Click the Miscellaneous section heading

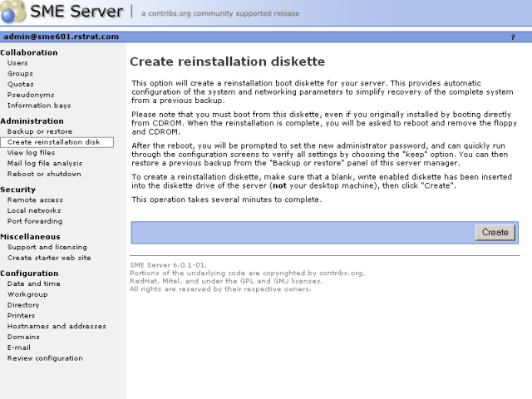pyautogui.click(x=30, y=237)
